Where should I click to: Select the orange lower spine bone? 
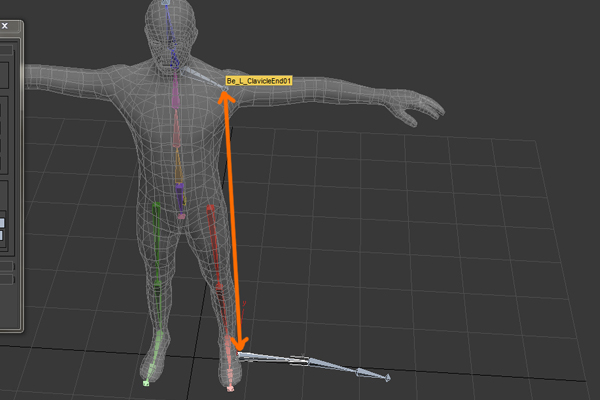point(179,165)
